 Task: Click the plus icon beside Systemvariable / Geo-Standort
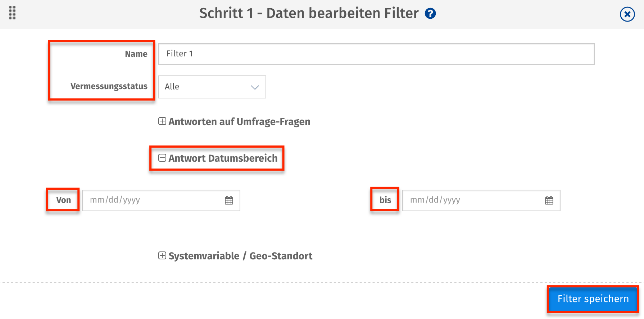162,256
